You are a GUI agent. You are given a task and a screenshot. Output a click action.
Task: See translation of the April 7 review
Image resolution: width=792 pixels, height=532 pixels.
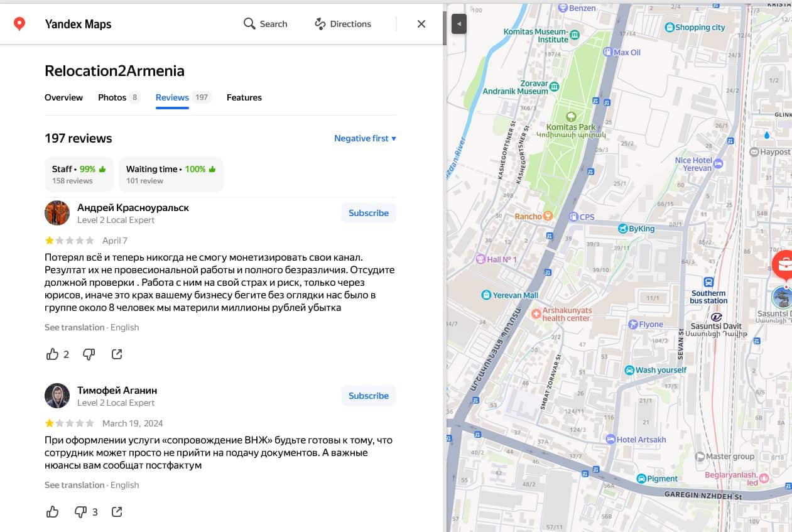[x=74, y=327]
